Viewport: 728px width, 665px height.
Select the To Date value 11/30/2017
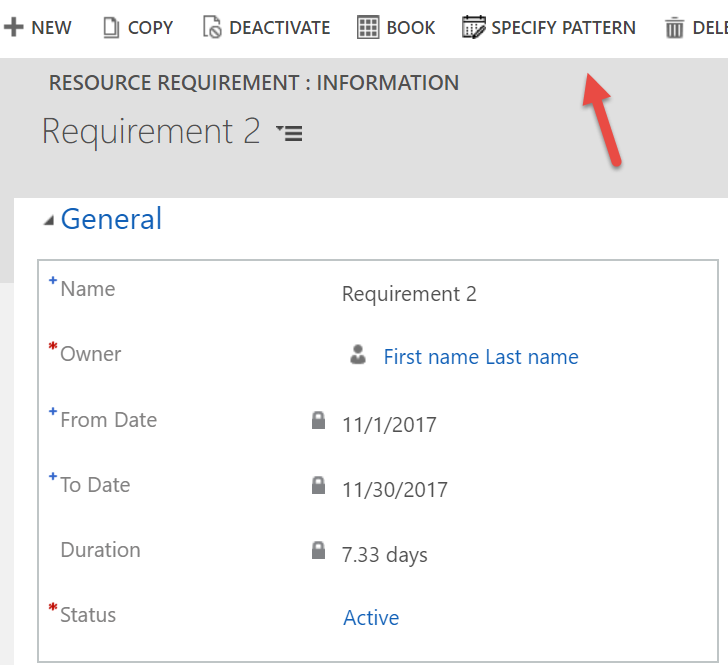[x=395, y=490]
